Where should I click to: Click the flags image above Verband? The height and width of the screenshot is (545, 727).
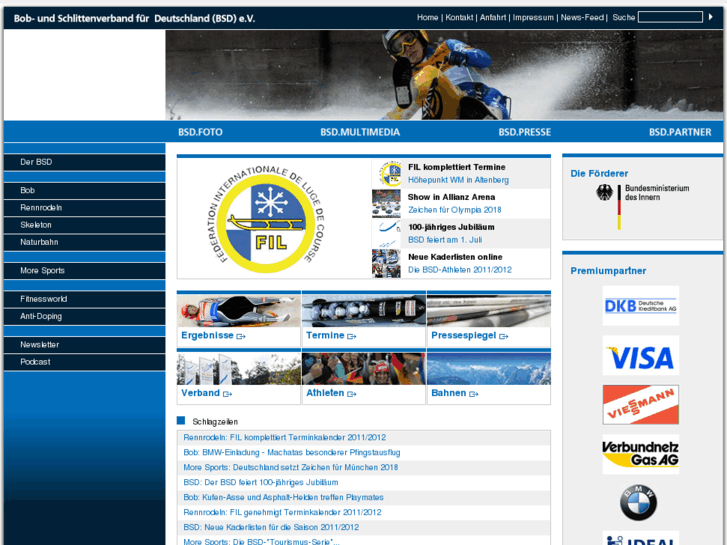pos(239,368)
